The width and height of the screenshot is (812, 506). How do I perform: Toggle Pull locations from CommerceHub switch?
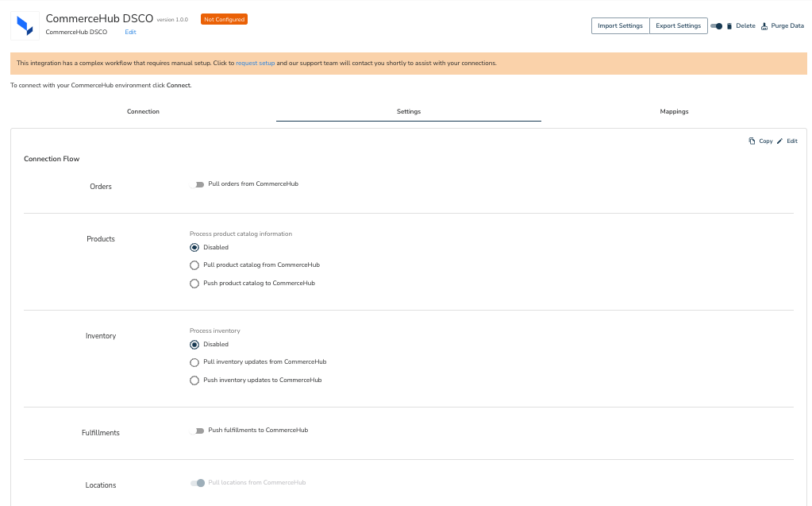[198, 483]
